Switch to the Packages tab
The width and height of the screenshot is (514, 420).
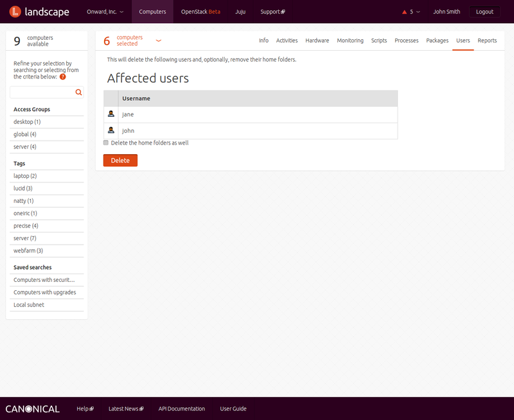tap(437, 40)
